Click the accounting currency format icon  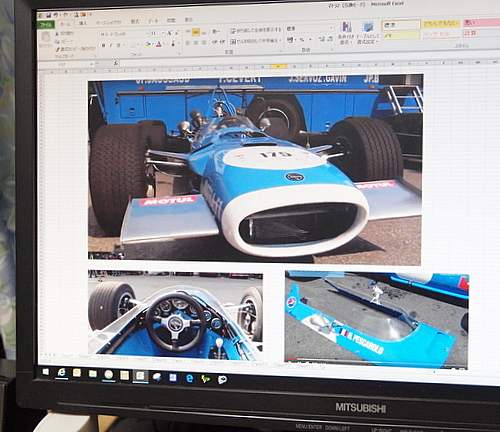(290, 39)
